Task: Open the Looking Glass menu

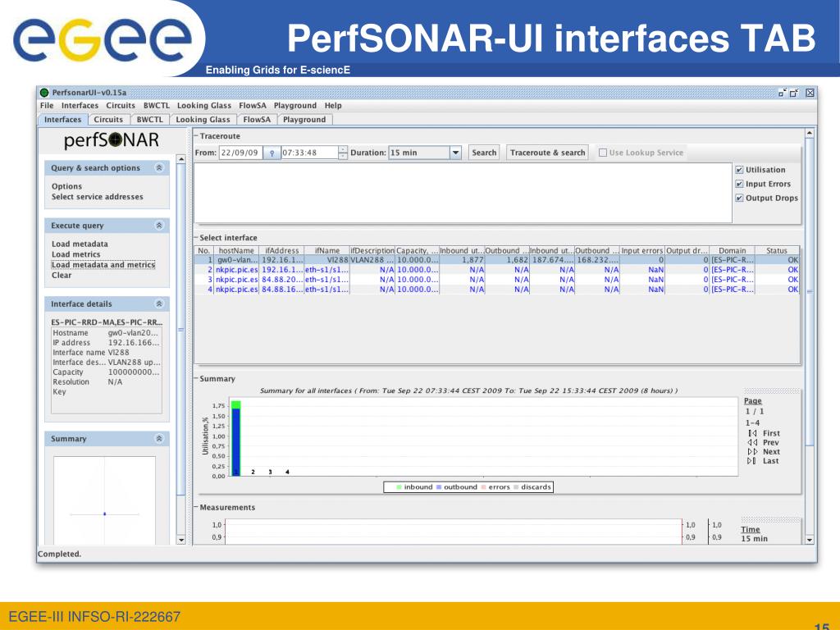Action: pos(204,106)
